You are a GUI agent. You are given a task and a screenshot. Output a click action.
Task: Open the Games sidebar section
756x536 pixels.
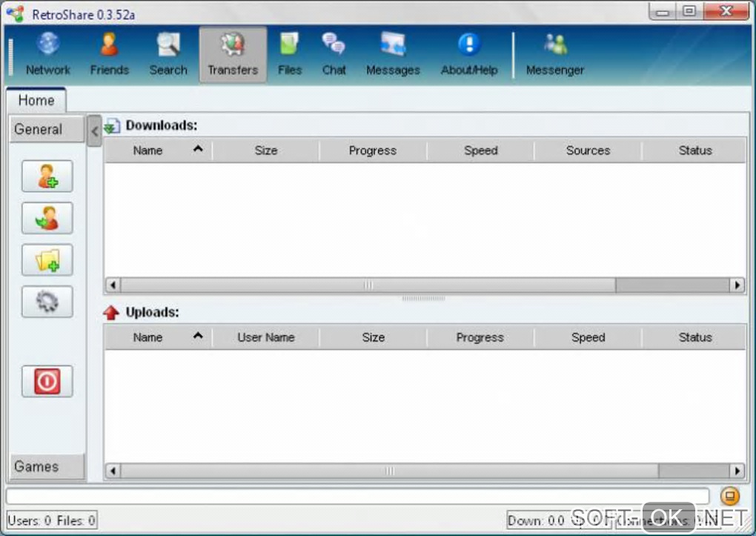47,466
